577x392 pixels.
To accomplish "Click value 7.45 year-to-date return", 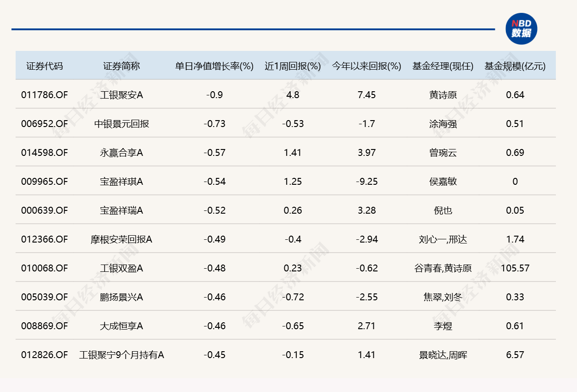I will click(x=366, y=95).
